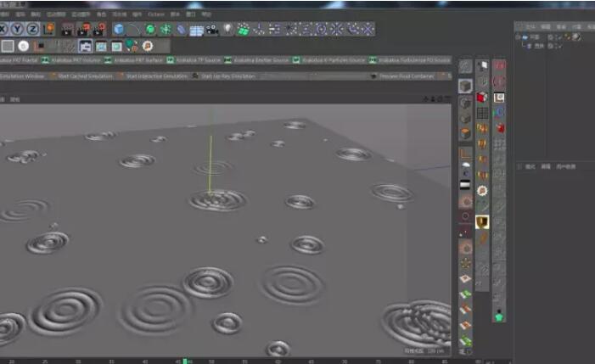
Task: Click the Cube primitive icon
Action: tap(119, 29)
